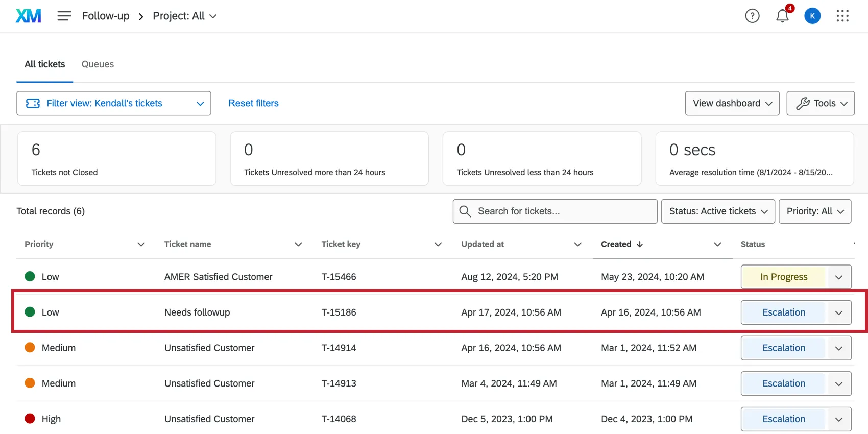Open the app switcher grid icon
Image resolution: width=868 pixels, height=434 pixels.
pyautogui.click(x=842, y=16)
